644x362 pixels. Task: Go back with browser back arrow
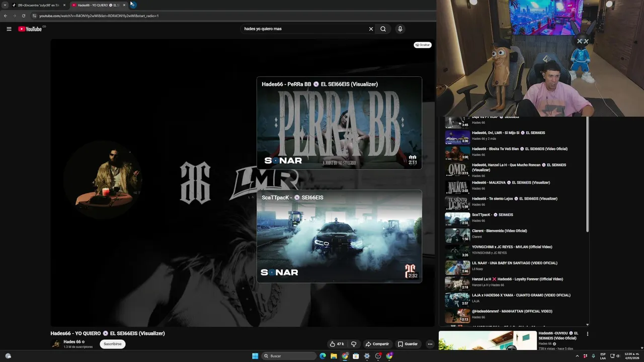(6, 16)
